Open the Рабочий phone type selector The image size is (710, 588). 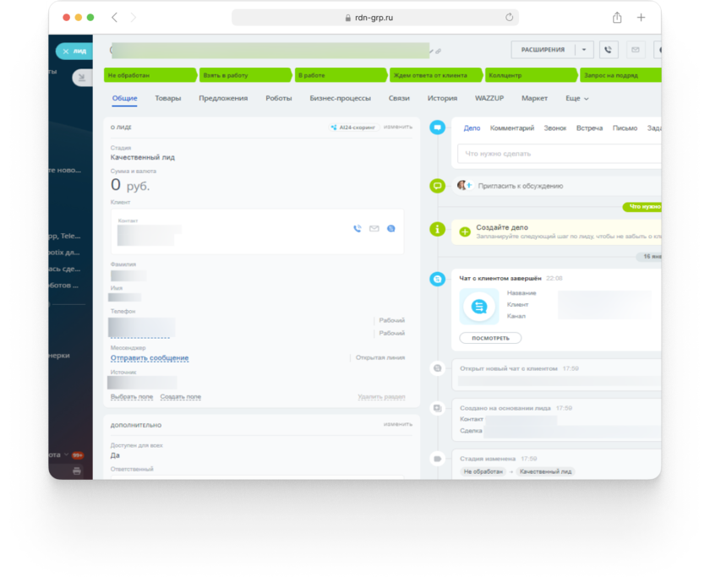click(391, 321)
